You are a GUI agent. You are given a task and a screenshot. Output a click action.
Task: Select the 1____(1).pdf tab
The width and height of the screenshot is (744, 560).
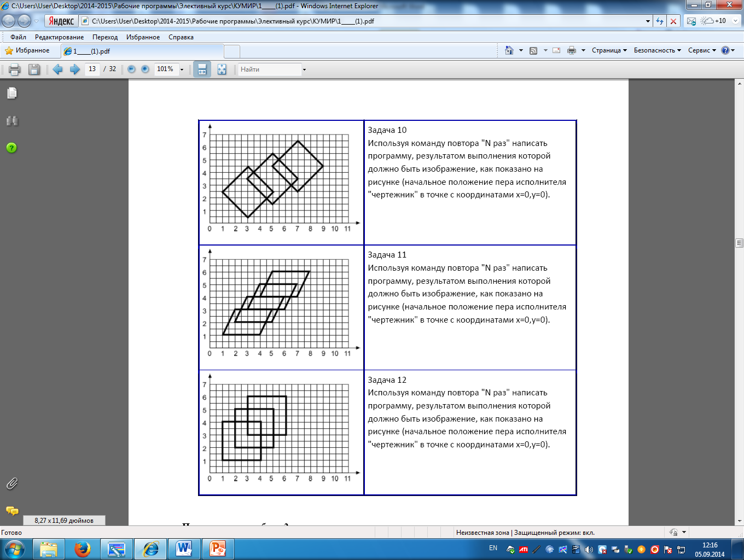[x=142, y=51]
